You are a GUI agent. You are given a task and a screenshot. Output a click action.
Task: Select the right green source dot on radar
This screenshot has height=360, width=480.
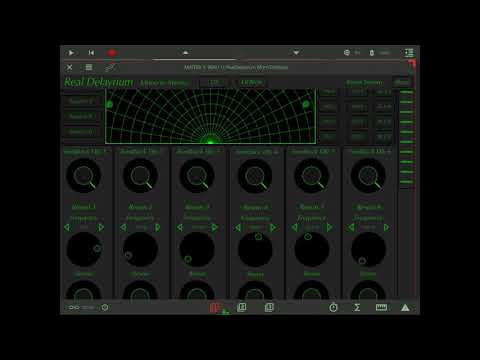click(x=306, y=104)
